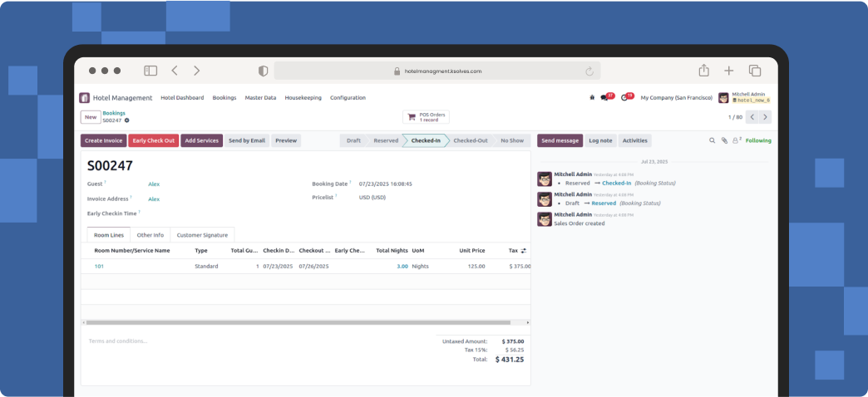Open attachments via paperclip icon

723,140
